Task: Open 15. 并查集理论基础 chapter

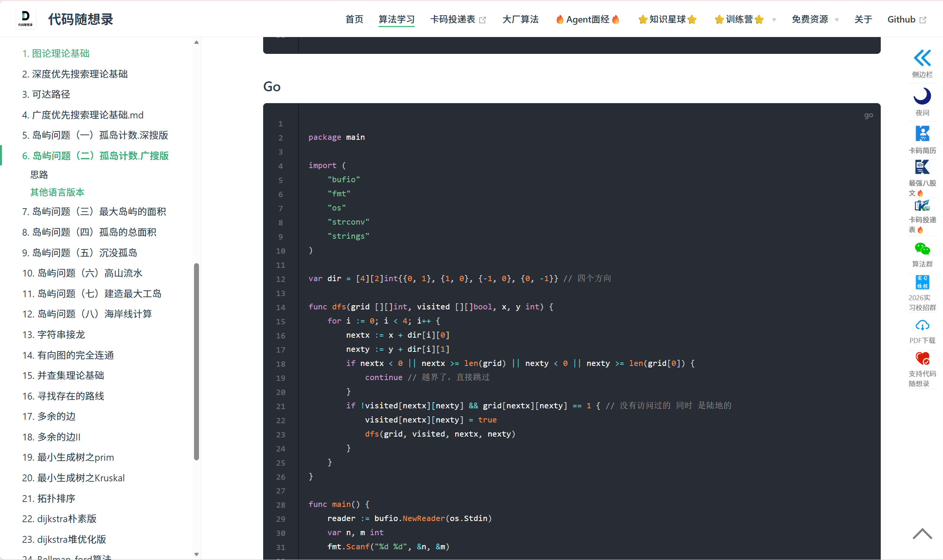Action: pyautogui.click(x=63, y=375)
